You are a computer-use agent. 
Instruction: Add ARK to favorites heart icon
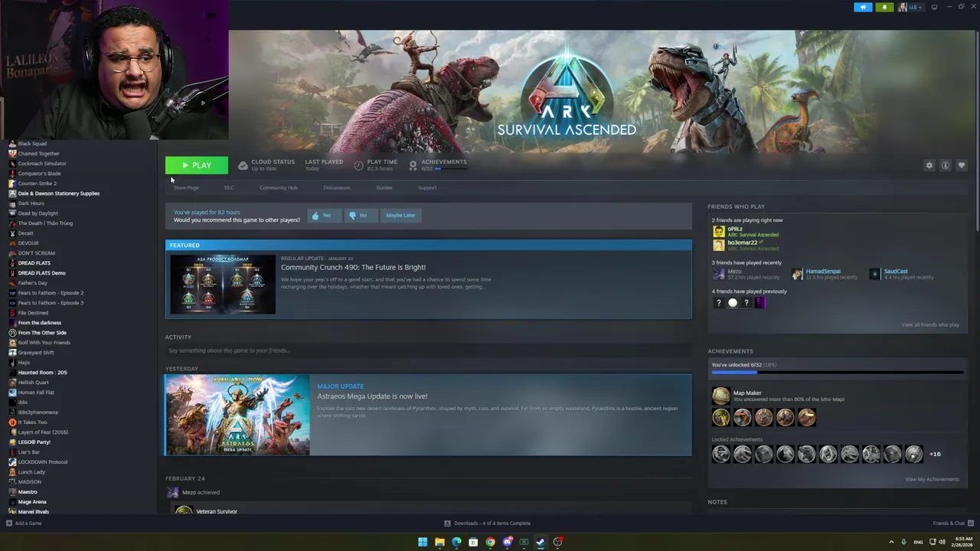point(962,165)
